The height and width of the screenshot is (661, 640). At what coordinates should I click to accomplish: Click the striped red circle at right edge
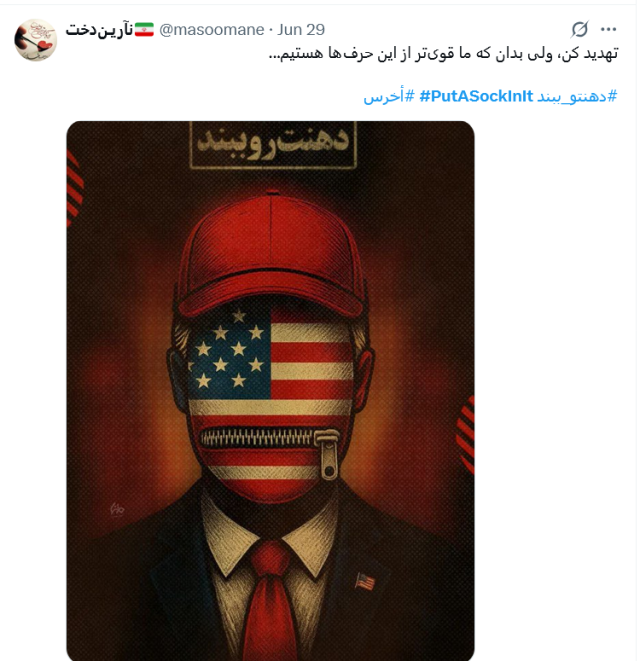click(x=465, y=435)
